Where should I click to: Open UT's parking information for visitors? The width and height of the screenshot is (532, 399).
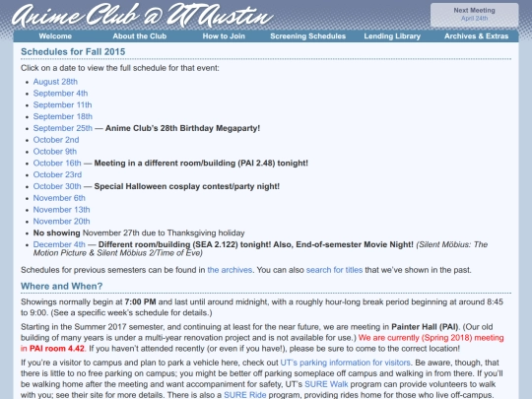[x=345, y=363]
